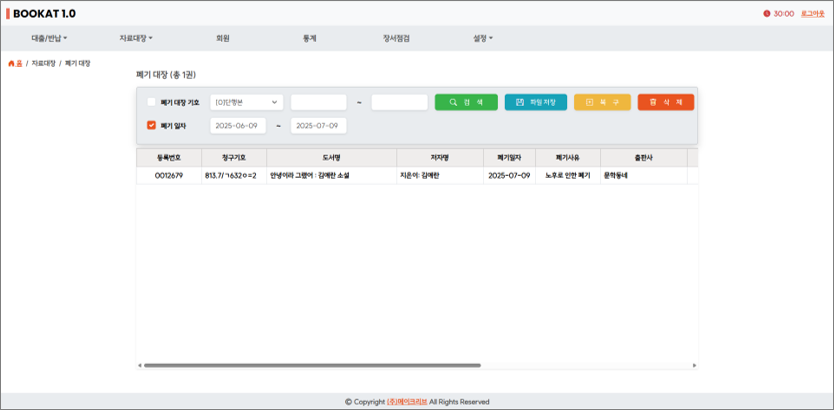The height and width of the screenshot is (410, 834).
Task: Click the home icon in the breadcrumb
Action: click(x=12, y=63)
